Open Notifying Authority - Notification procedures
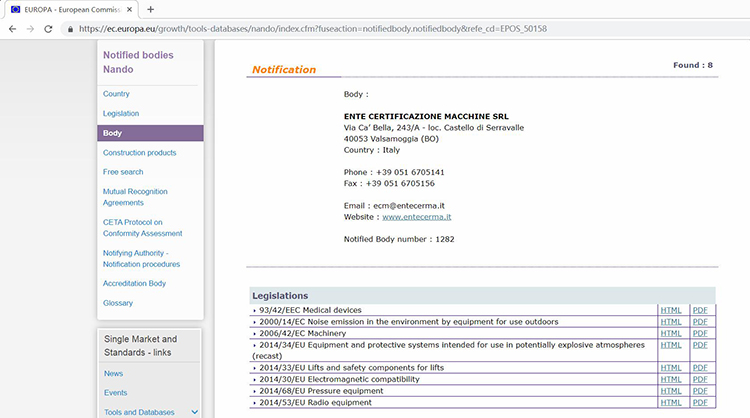This screenshot has width=750, height=418. [x=142, y=258]
